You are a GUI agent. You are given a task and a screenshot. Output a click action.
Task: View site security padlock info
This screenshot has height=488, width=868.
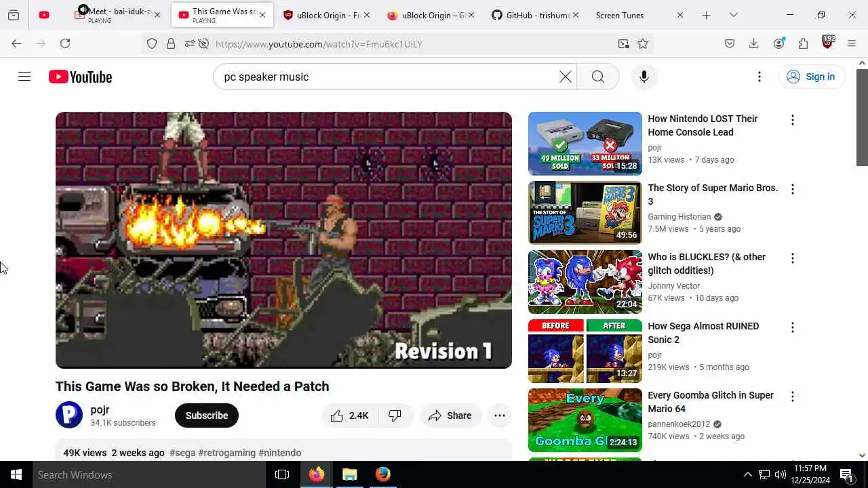tap(171, 43)
